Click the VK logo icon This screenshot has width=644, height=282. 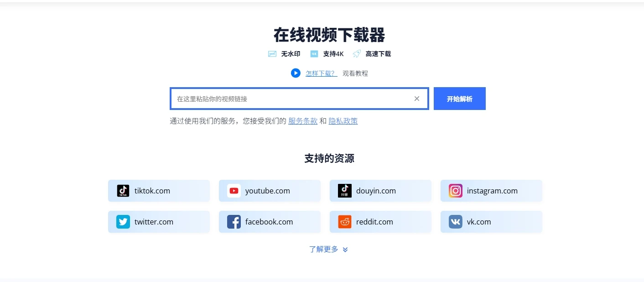click(x=456, y=222)
